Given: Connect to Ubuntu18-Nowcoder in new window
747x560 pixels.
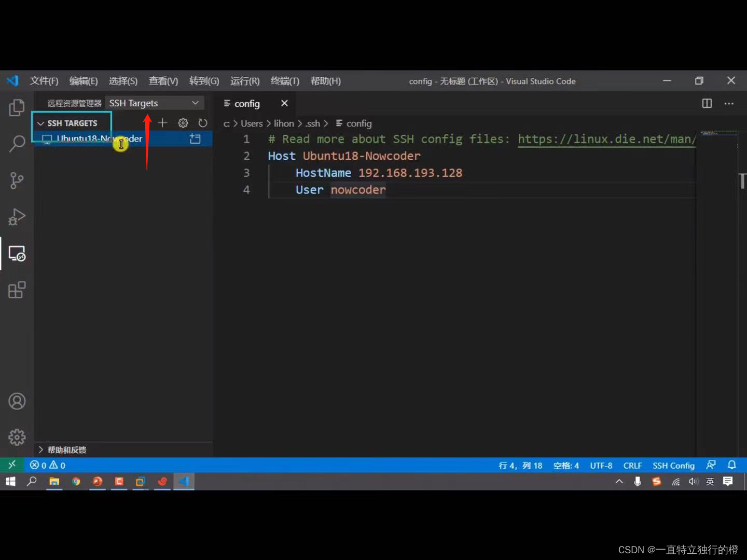Looking at the screenshot, I should click(195, 138).
